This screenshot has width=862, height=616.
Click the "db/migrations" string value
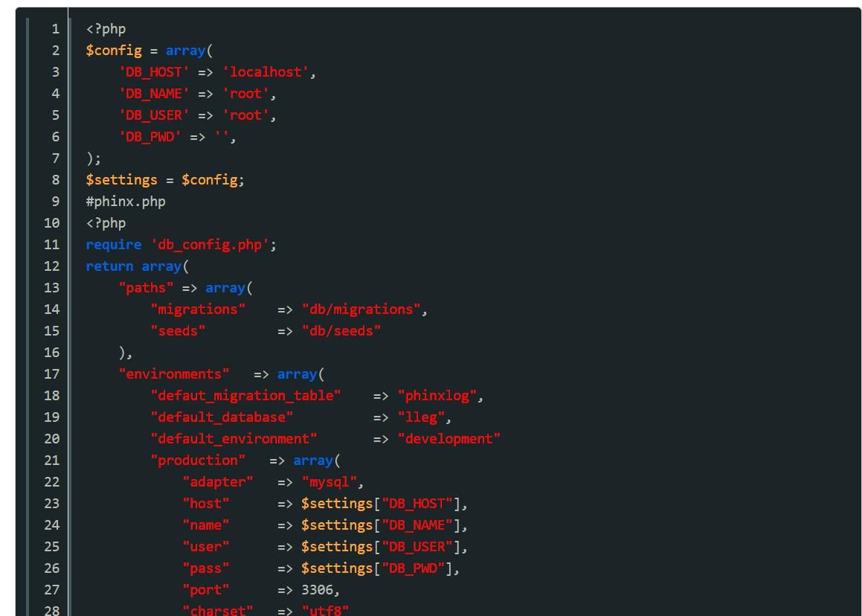click(361, 309)
